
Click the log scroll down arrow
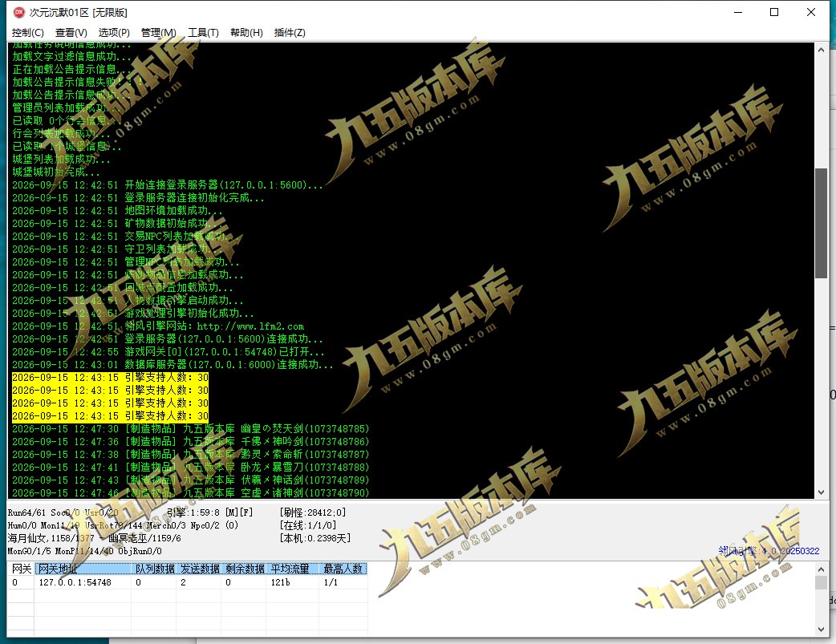[x=821, y=492]
